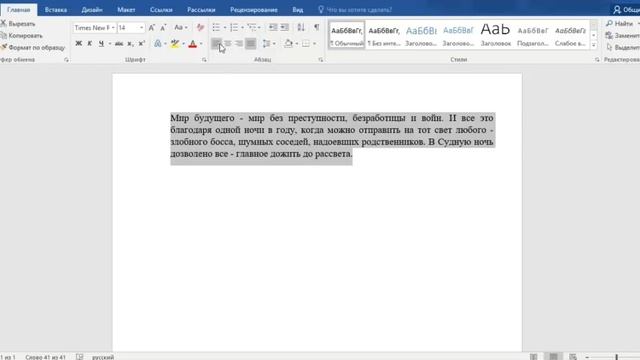The width and height of the screenshot is (640, 360).
Task: Click the word count in status bar
Action: [x=45, y=357]
